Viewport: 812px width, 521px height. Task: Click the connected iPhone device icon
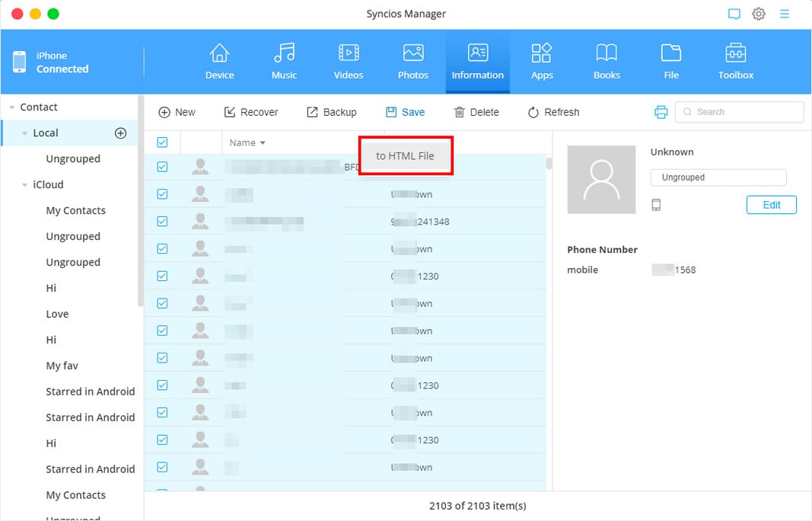click(x=19, y=62)
